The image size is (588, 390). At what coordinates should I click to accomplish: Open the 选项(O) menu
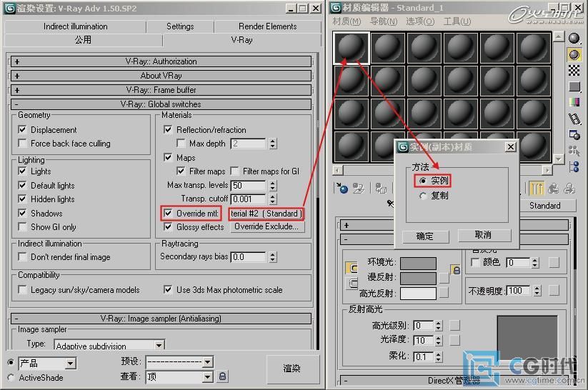pos(420,21)
